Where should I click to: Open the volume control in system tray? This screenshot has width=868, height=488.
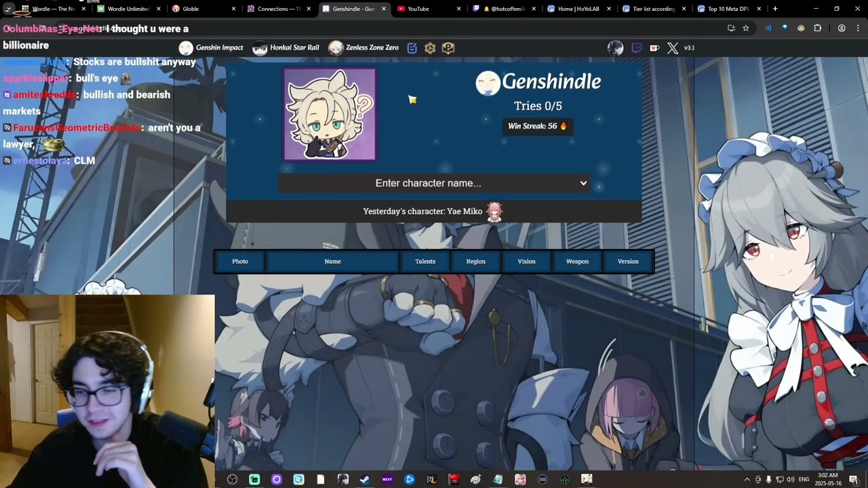(791, 479)
